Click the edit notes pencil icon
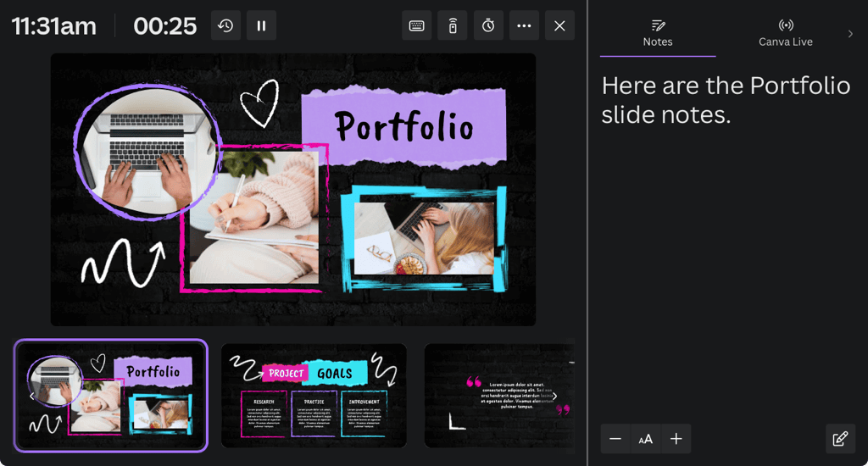 (840, 439)
